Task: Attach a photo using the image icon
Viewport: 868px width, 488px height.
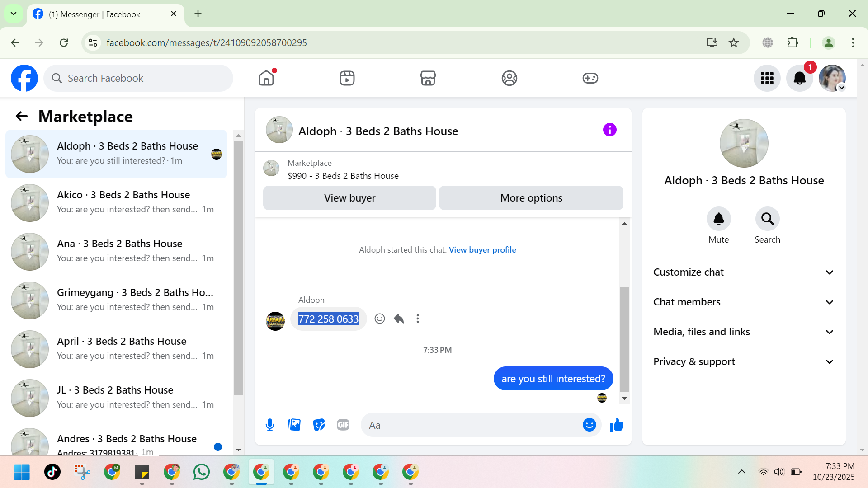Action: tap(294, 425)
